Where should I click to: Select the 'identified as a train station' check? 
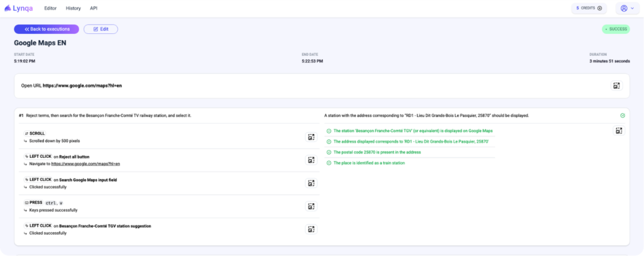(369, 163)
